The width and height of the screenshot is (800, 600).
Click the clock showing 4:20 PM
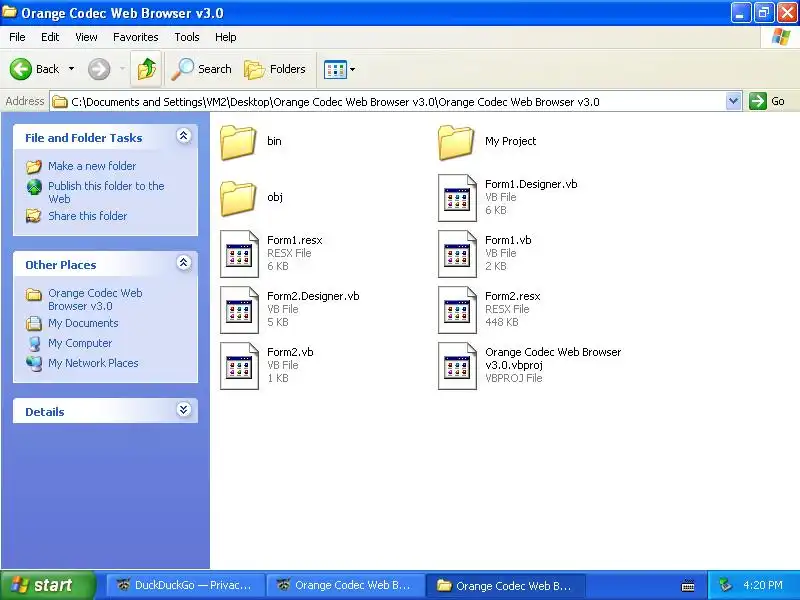763,585
